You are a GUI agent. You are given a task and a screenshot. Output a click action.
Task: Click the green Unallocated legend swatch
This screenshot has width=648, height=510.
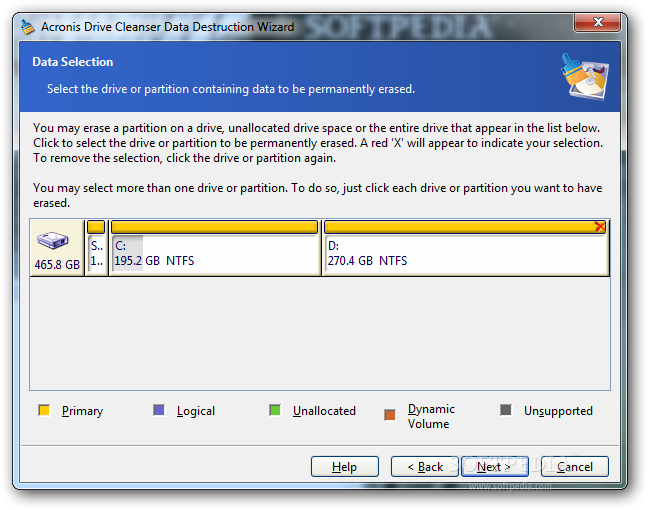coord(275,410)
